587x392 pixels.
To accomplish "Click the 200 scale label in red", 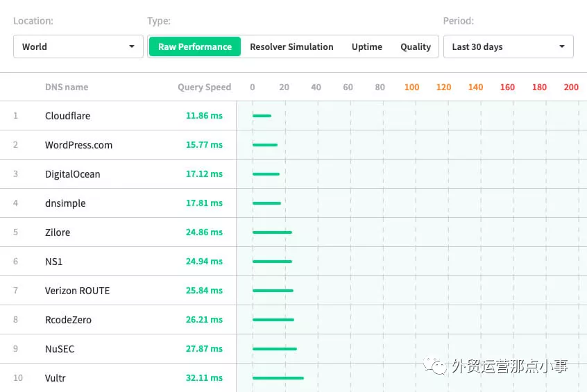I will point(571,87).
